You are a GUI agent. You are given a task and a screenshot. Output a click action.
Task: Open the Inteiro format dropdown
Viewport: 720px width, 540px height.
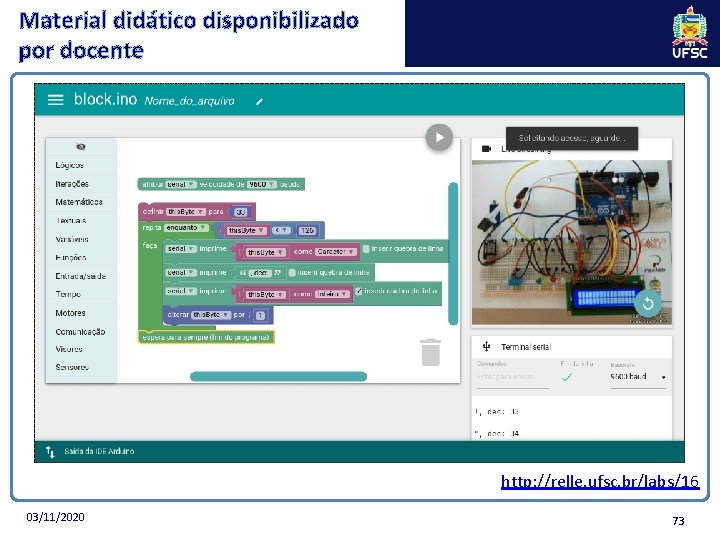click(332, 294)
